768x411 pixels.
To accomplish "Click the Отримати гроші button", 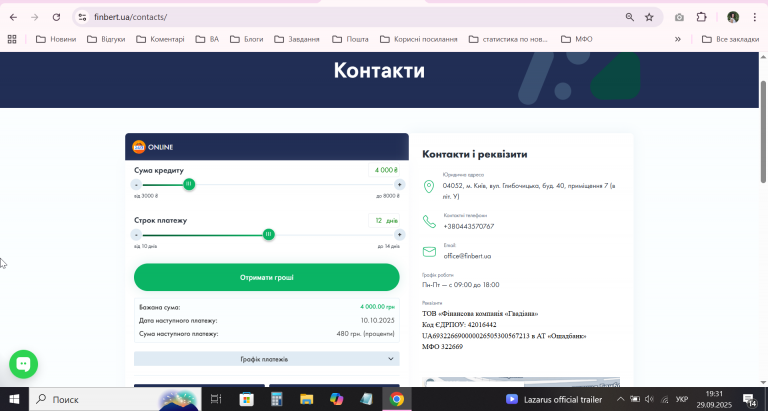I will pos(266,277).
